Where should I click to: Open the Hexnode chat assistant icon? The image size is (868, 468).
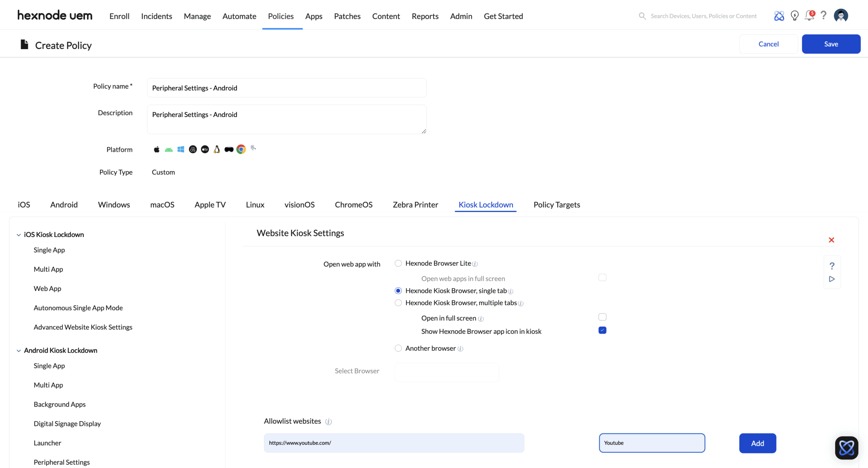846,448
